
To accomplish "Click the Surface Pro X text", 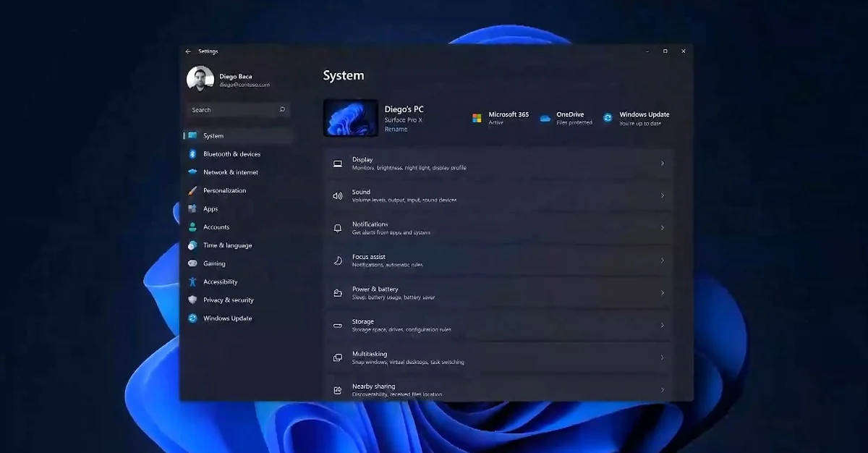I will tap(403, 120).
